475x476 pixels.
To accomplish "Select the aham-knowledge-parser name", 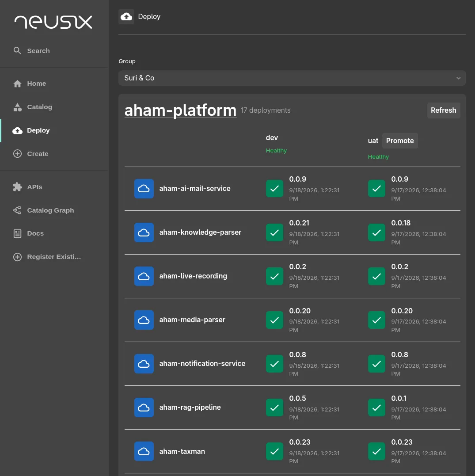I will [200, 232].
